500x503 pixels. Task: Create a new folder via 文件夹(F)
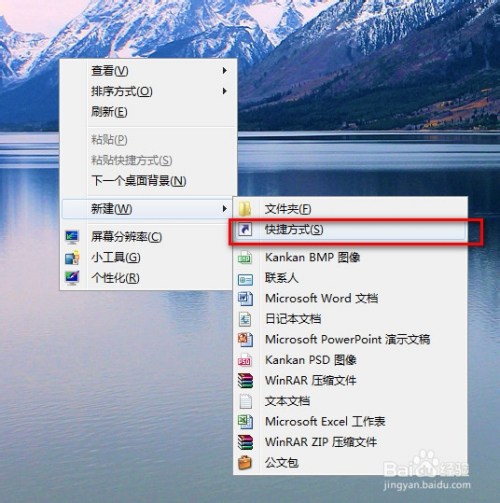[x=350, y=209]
